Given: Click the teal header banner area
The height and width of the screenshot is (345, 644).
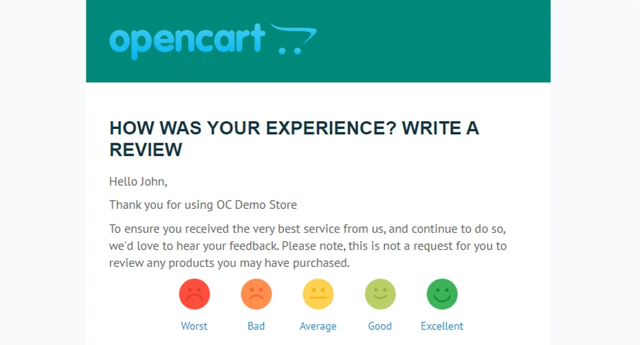Looking at the screenshot, I should coord(318,41).
